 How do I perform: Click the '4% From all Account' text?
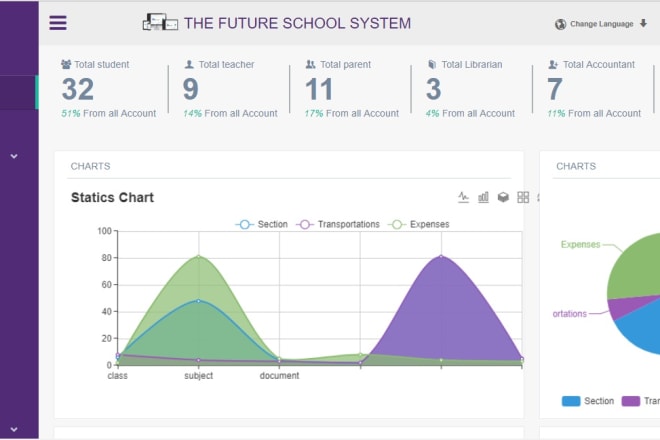click(x=470, y=113)
